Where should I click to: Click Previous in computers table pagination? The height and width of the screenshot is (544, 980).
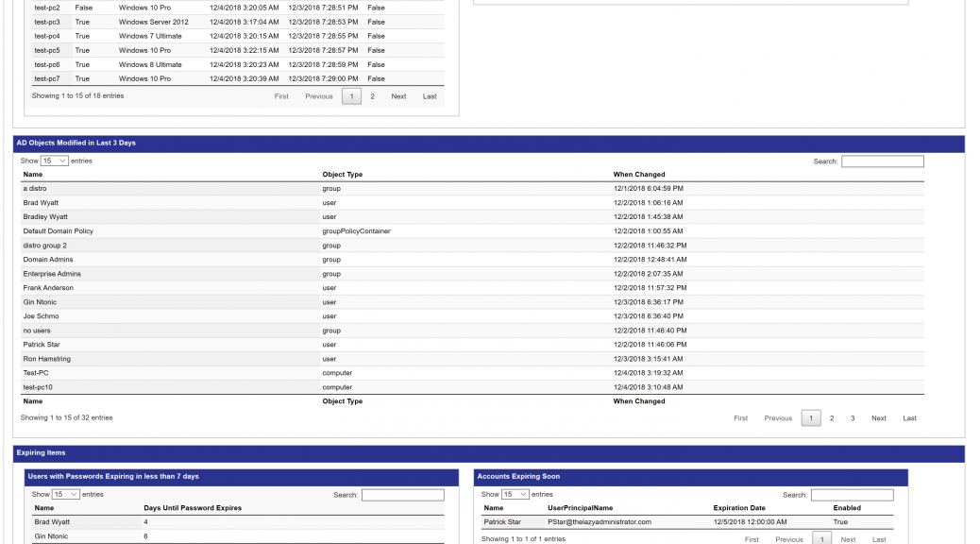[x=319, y=96]
